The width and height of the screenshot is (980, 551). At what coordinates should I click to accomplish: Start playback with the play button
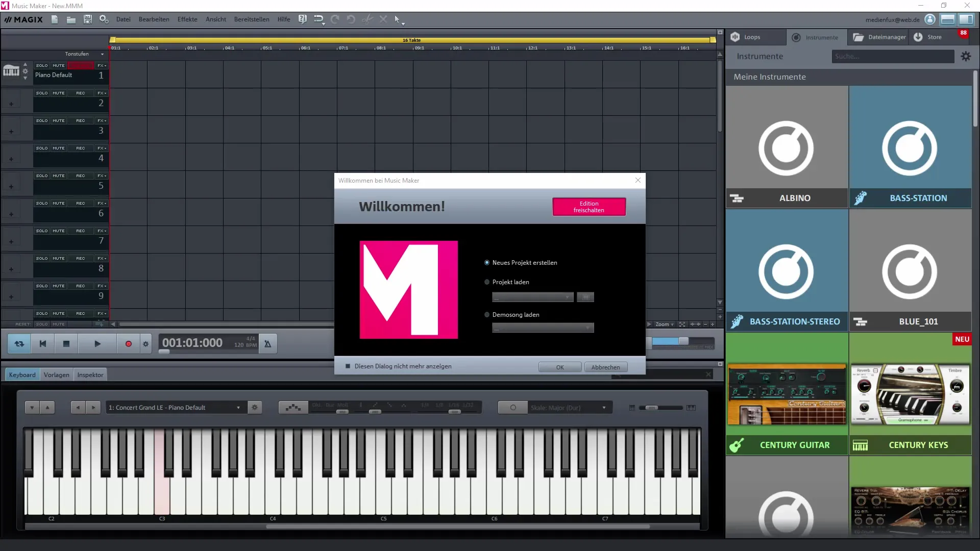click(97, 344)
